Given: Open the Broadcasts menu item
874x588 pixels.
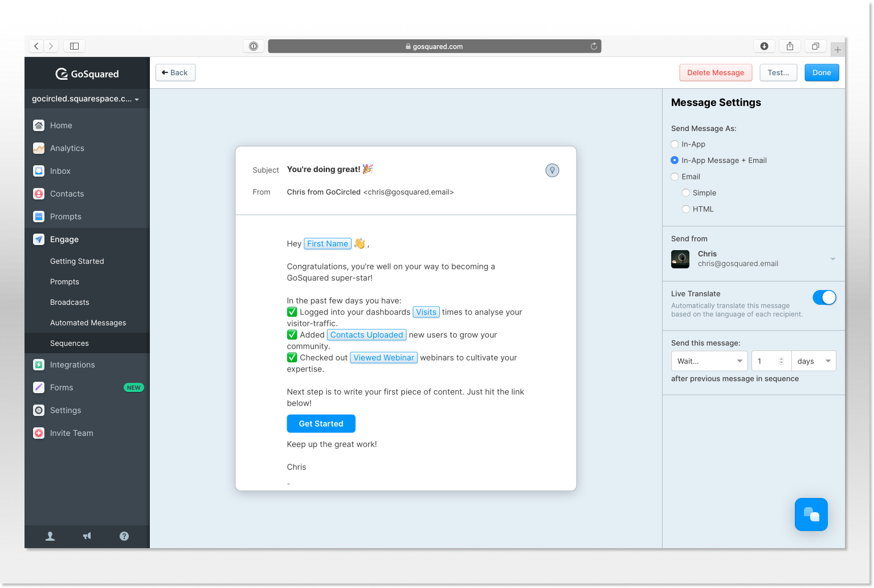Looking at the screenshot, I should (x=70, y=302).
